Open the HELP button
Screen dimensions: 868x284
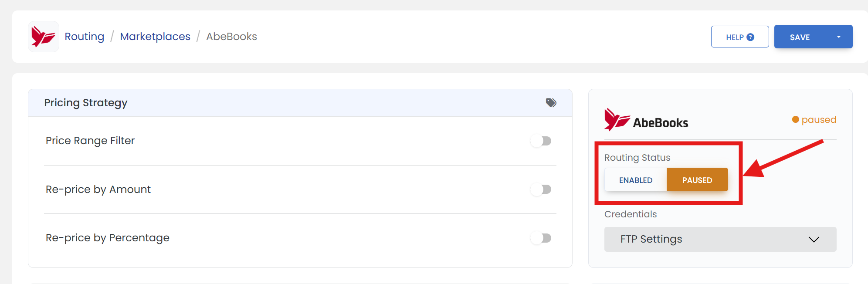(740, 37)
